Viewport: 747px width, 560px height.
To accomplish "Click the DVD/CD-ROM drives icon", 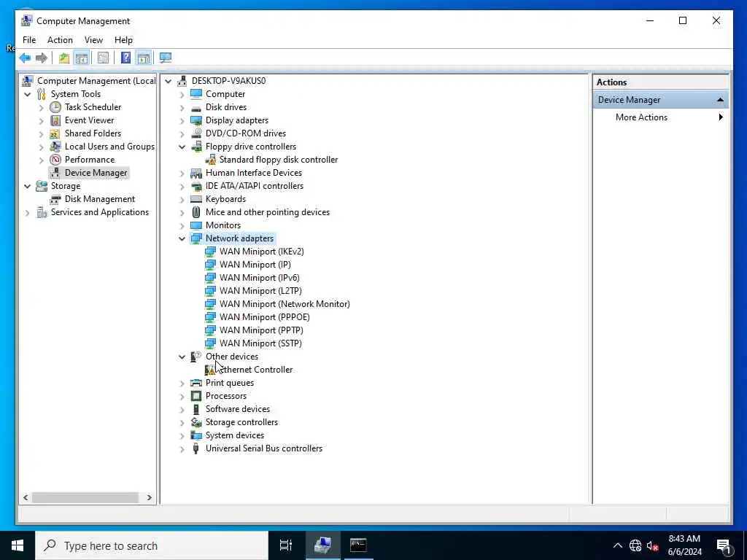I will coord(196,133).
